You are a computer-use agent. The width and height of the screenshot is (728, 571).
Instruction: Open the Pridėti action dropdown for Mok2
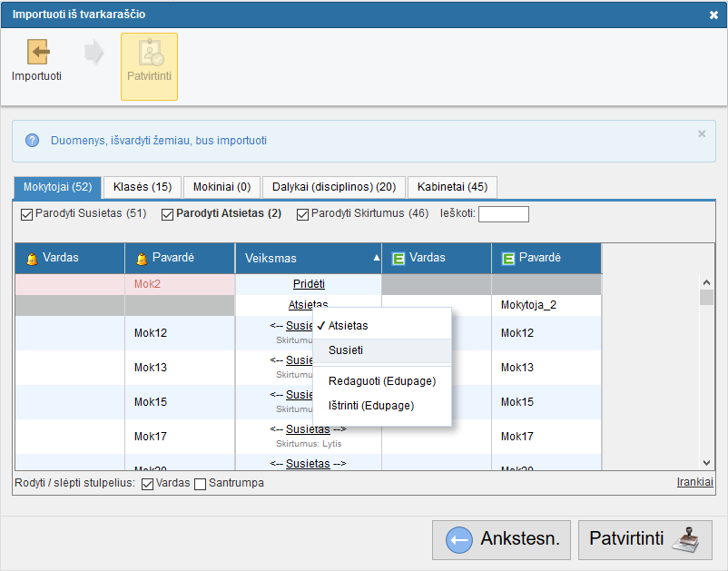[309, 284]
